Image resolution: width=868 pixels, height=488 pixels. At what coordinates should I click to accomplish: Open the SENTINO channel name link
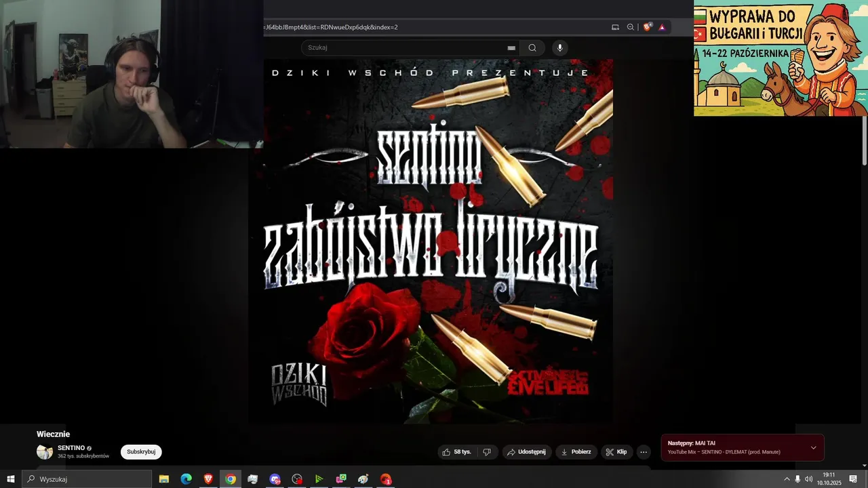[71, 448]
